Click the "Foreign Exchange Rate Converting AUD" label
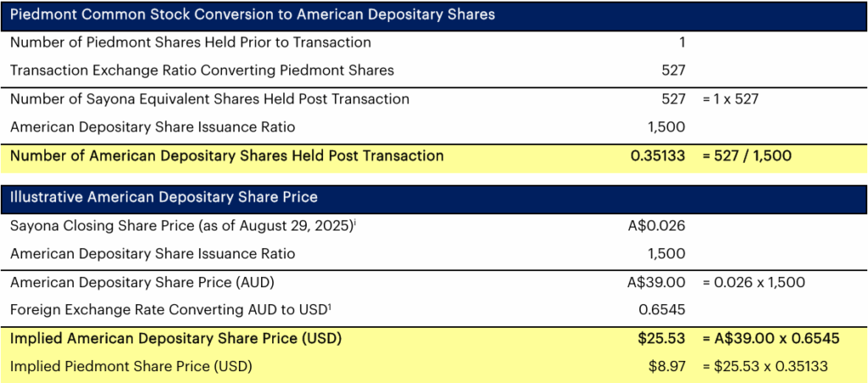The height and width of the screenshot is (383, 868). coord(168,310)
